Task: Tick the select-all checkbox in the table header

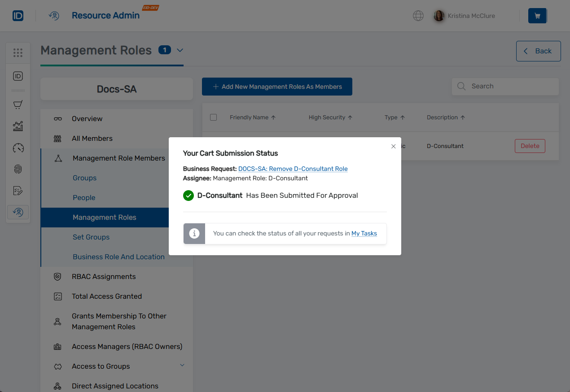Action: (213, 117)
